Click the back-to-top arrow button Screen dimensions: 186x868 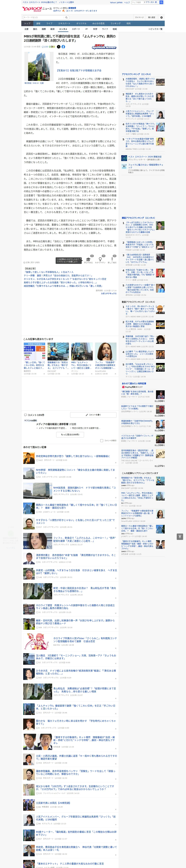[180, 536]
